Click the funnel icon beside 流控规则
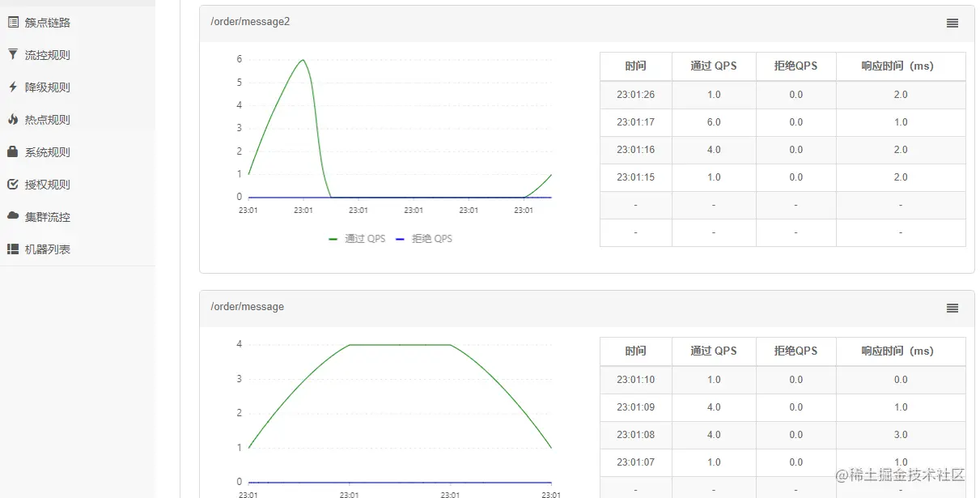 coord(13,54)
